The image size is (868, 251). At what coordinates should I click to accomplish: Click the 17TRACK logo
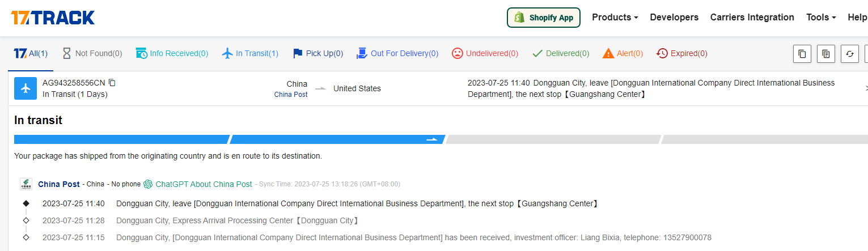(x=53, y=18)
